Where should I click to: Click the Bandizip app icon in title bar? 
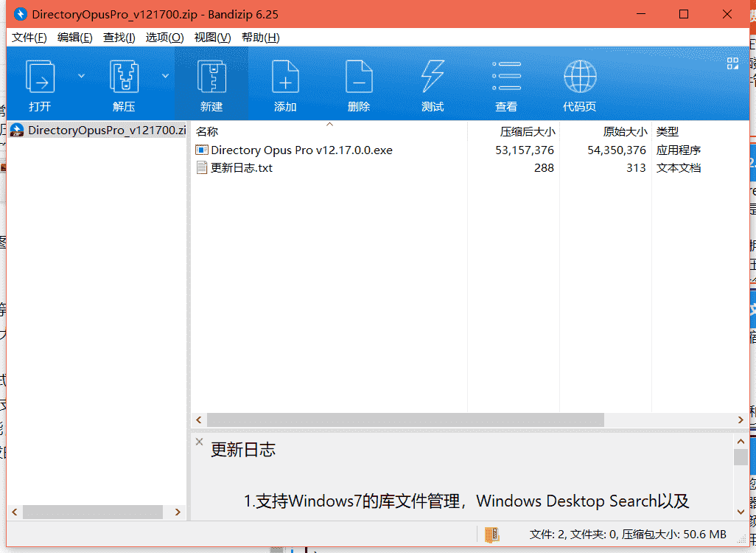[20, 14]
